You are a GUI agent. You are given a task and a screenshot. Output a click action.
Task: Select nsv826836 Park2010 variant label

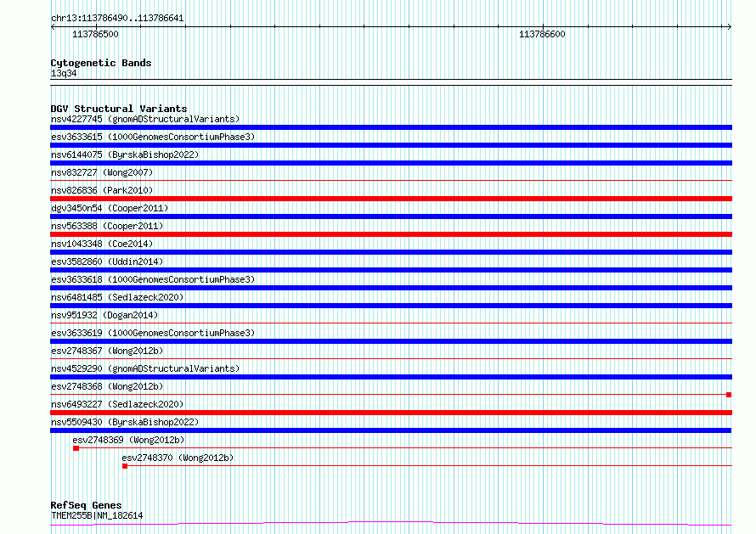(102, 190)
